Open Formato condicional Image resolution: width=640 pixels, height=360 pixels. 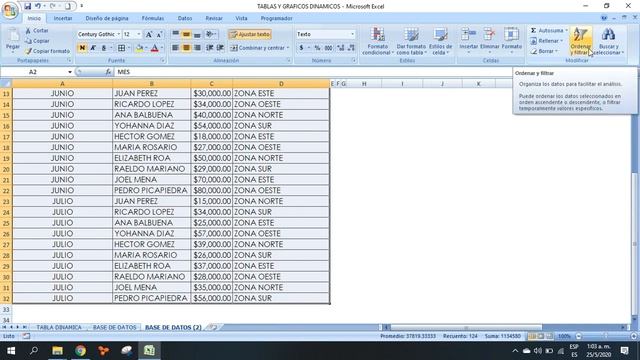(378, 41)
